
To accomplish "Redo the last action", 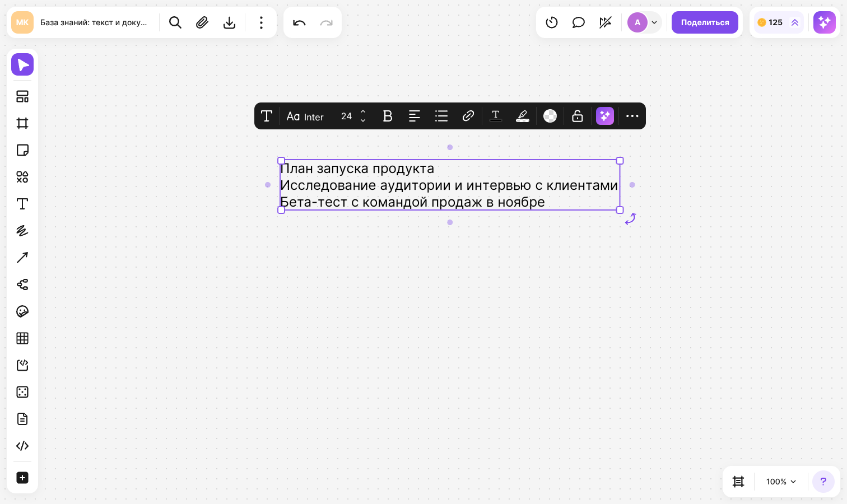I will 326,22.
